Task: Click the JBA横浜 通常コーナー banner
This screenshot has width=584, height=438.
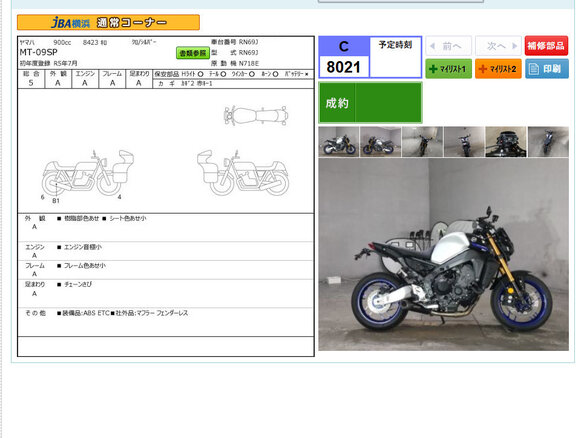Action: 108,22
